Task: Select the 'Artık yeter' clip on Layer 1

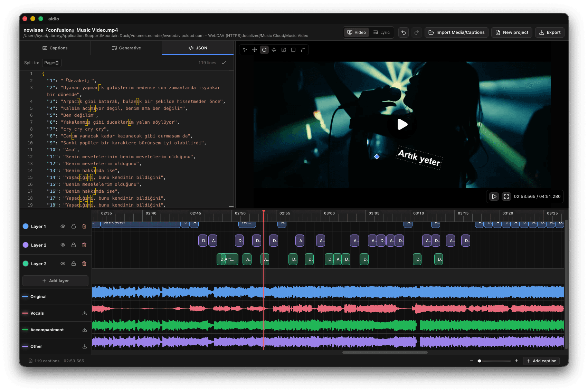Action: pyautogui.click(x=140, y=224)
